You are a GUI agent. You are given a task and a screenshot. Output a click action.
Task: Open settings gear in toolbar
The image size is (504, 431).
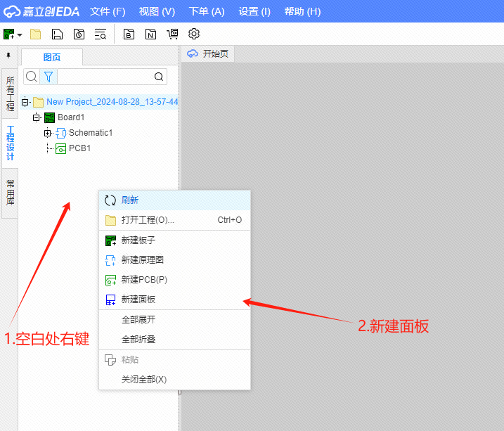coord(194,34)
